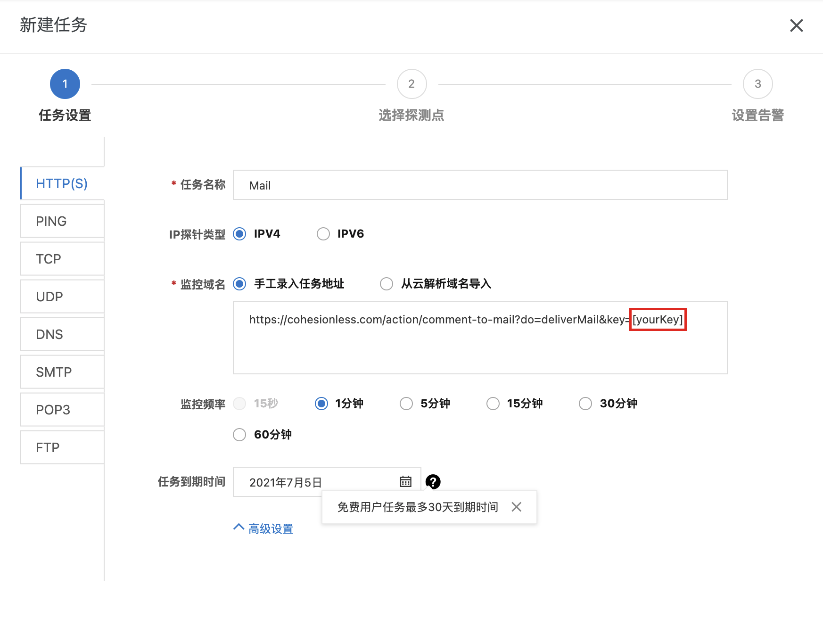Viewport: 823px width, 644px height.
Task: Switch to the DNS task tab
Action: [x=62, y=334]
